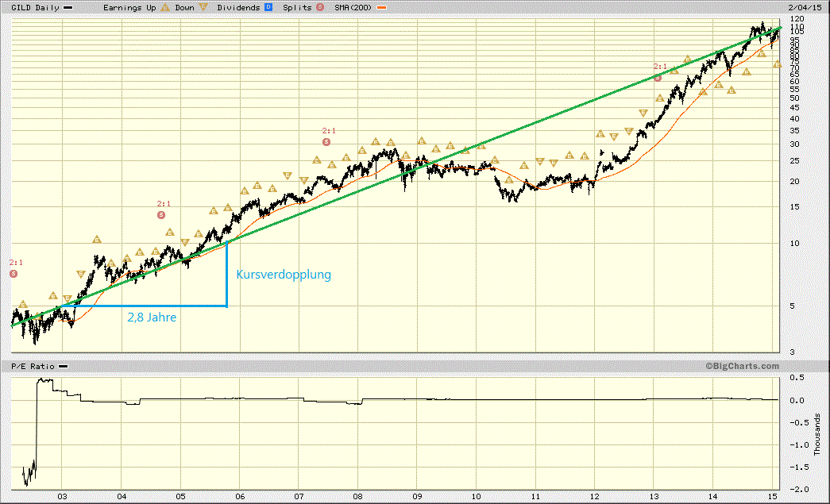Select the split marker icon between 2004 and 2005
The height and width of the screenshot is (504, 830).
click(161, 215)
